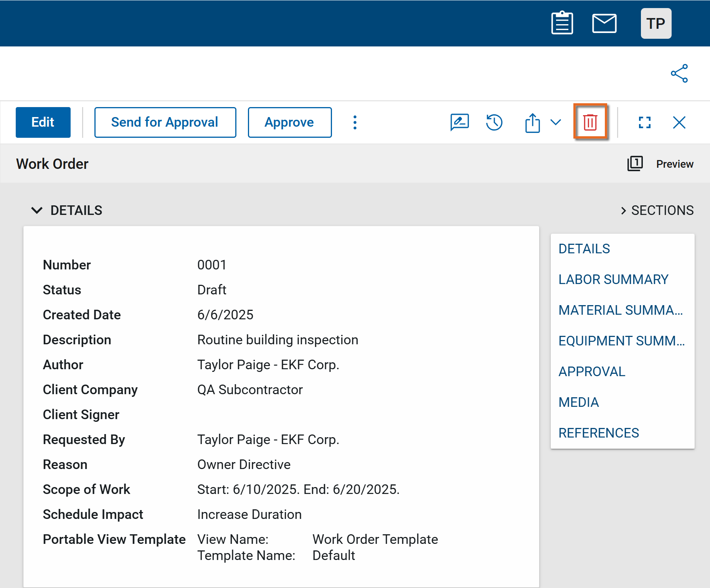
Task: Click the Send for Approval button
Action: (x=165, y=122)
